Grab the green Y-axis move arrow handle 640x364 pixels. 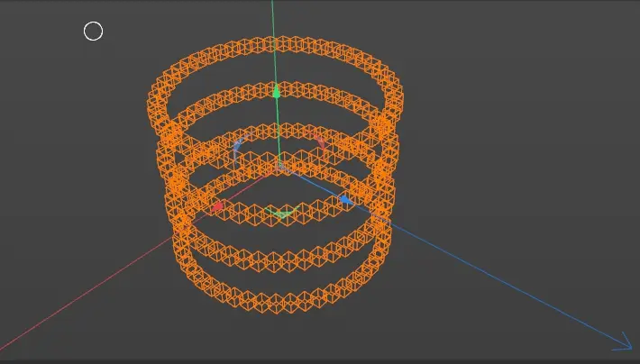(277, 91)
